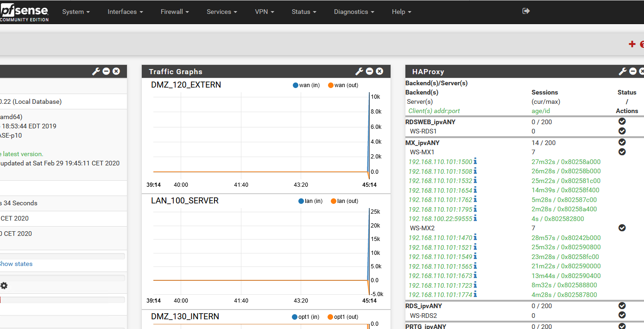The width and height of the screenshot is (644, 329).
Task: Click status check icon for MX_ipvANY
Action: click(x=622, y=142)
